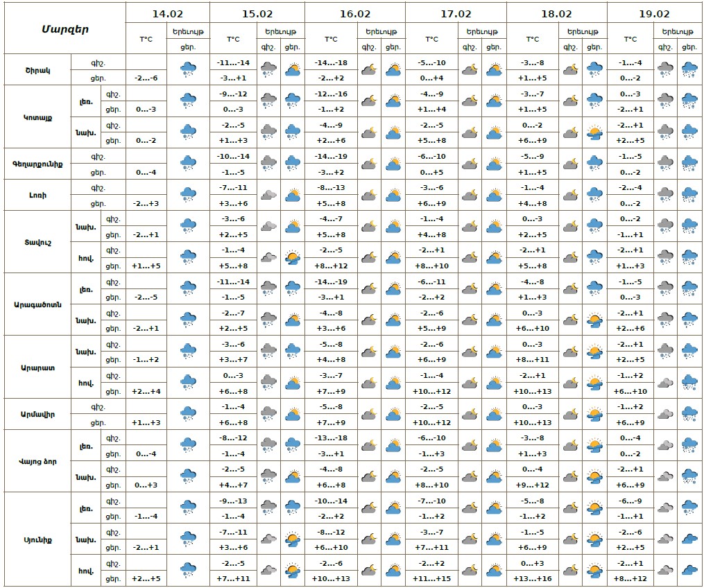
Task: Click Արմավիր's 19.02 daytime snow icon
Action: tap(689, 414)
